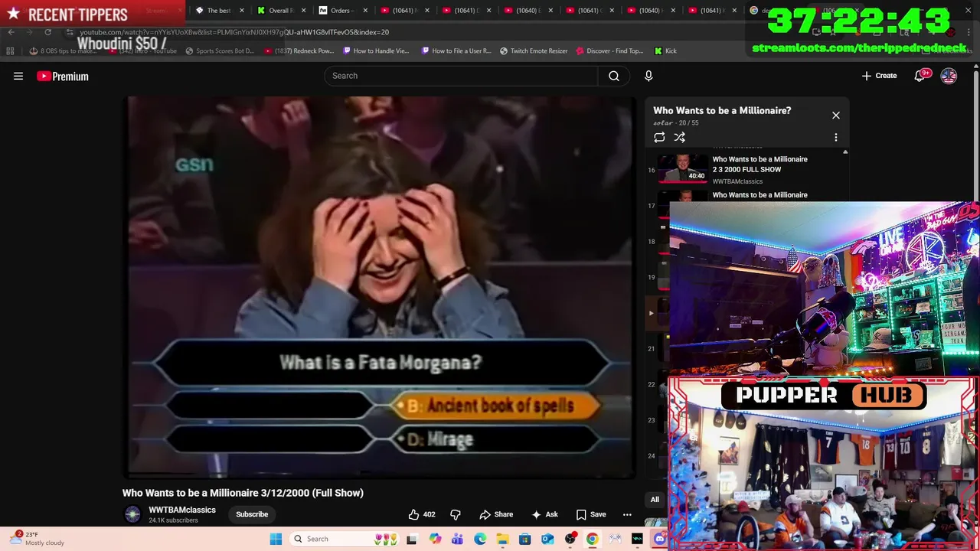The height and width of the screenshot is (551, 980).
Task: Open '(1837) Redneck Pow...' bookmark
Action: pyautogui.click(x=299, y=51)
